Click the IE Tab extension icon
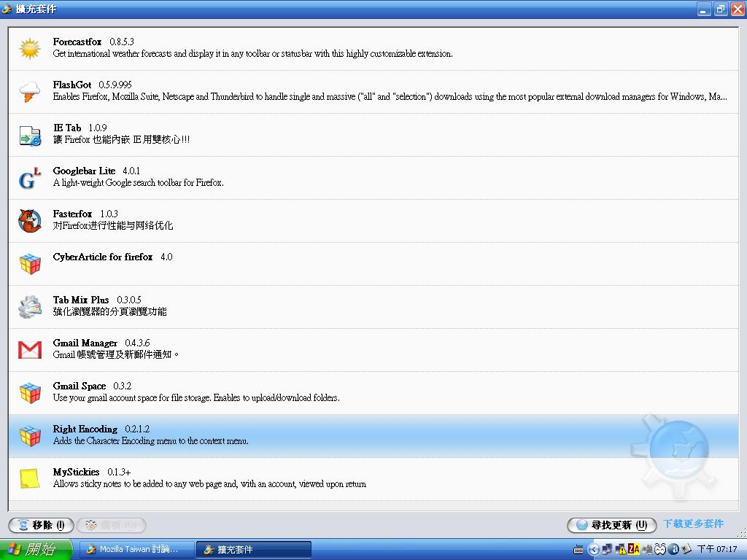 pos(30,135)
